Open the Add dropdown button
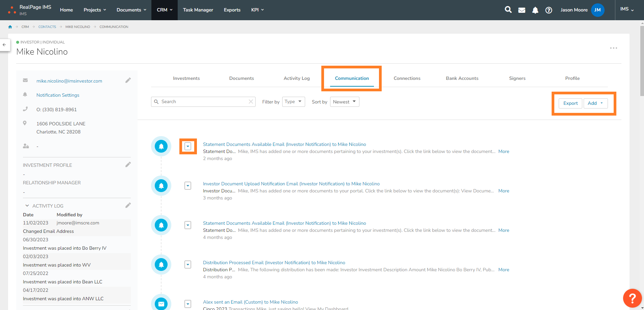Viewport: 644px width, 310px height. pyautogui.click(x=595, y=103)
